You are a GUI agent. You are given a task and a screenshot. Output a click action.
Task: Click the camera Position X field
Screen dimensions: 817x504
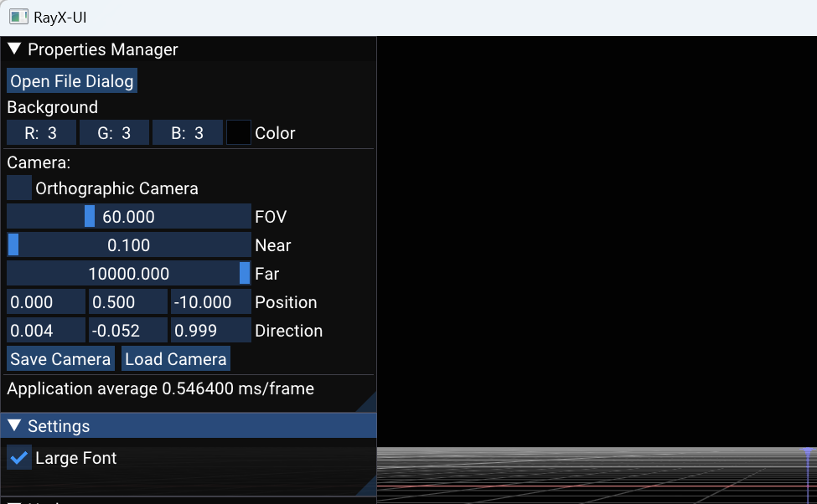[x=45, y=302]
